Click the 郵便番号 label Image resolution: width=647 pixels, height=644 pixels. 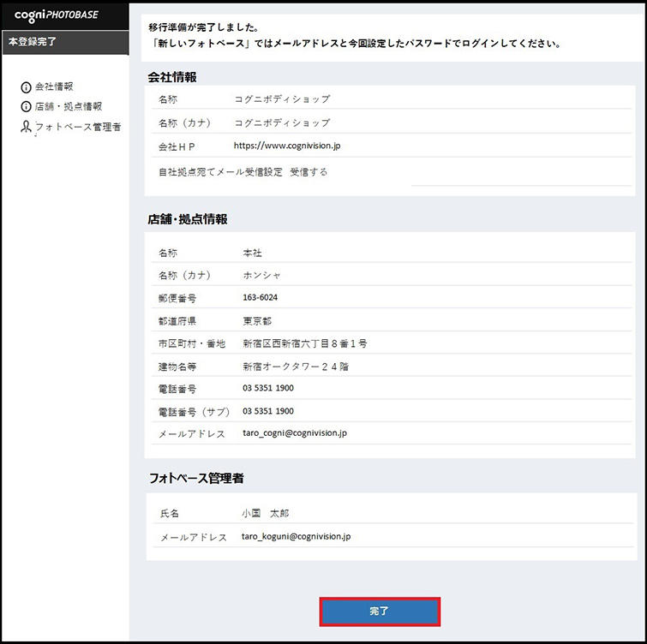177,298
